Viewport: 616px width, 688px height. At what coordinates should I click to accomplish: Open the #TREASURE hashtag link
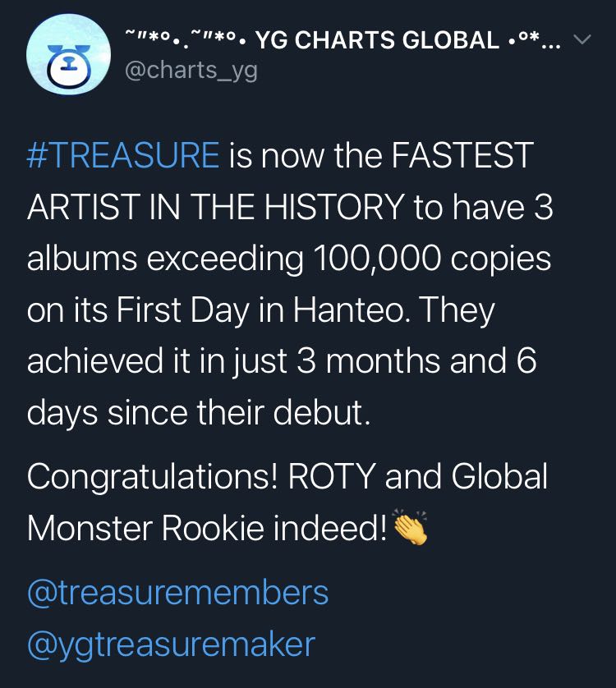point(123,155)
